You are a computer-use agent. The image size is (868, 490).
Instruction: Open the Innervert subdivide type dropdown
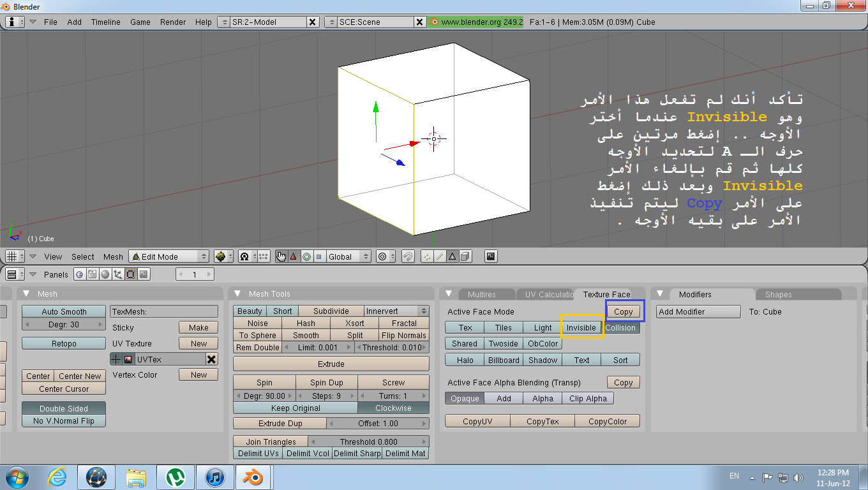click(x=396, y=311)
